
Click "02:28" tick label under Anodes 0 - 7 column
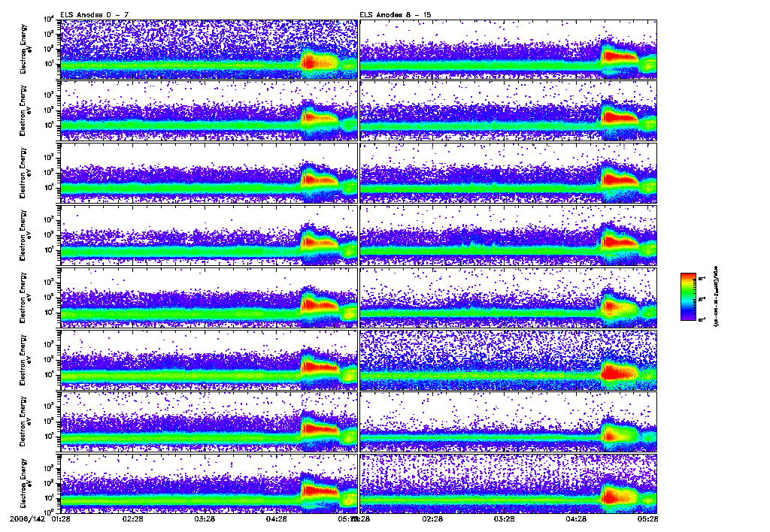[132, 518]
